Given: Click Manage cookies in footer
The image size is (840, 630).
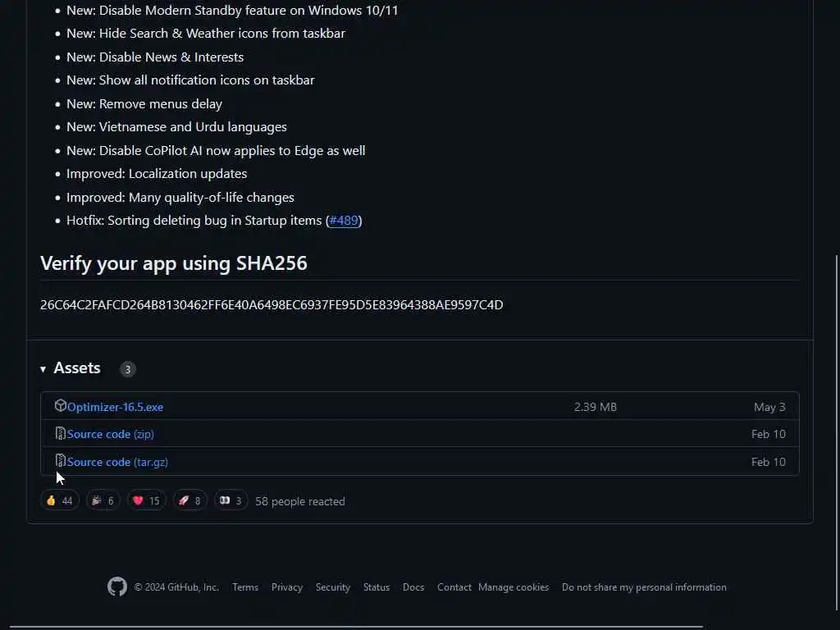Looking at the screenshot, I should click(514, 587).
